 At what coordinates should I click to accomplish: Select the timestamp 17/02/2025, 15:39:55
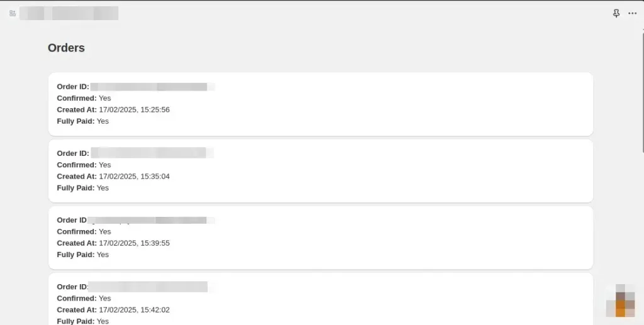point(134,243)
